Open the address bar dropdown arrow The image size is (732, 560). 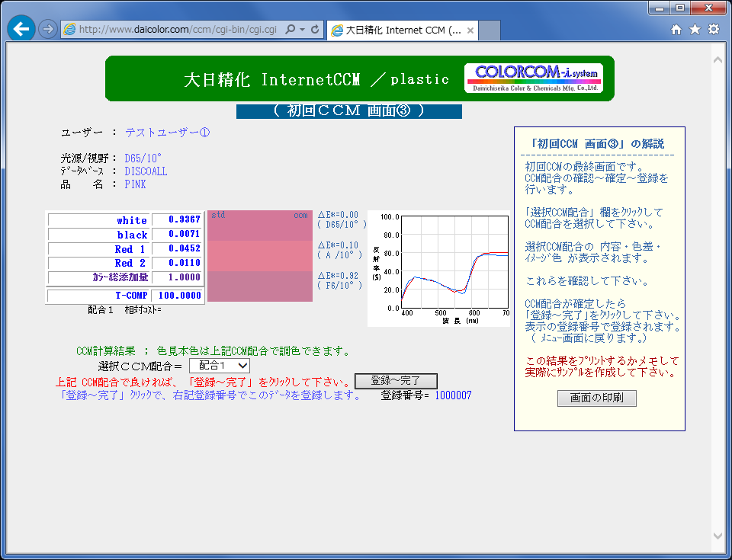point(303,30)
